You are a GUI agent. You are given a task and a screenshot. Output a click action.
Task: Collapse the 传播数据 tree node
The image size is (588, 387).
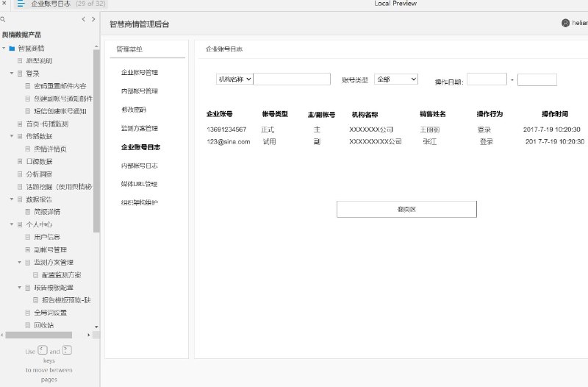[x=12, y=136]
